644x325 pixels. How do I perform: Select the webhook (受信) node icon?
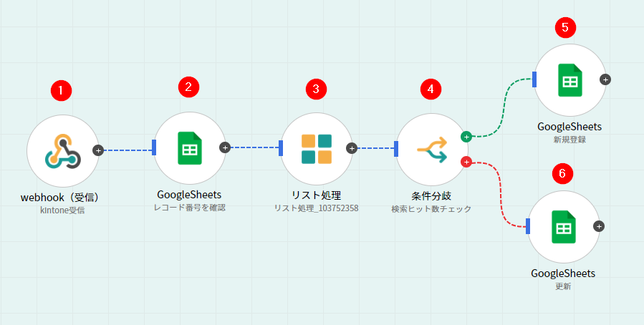(63, 150)
